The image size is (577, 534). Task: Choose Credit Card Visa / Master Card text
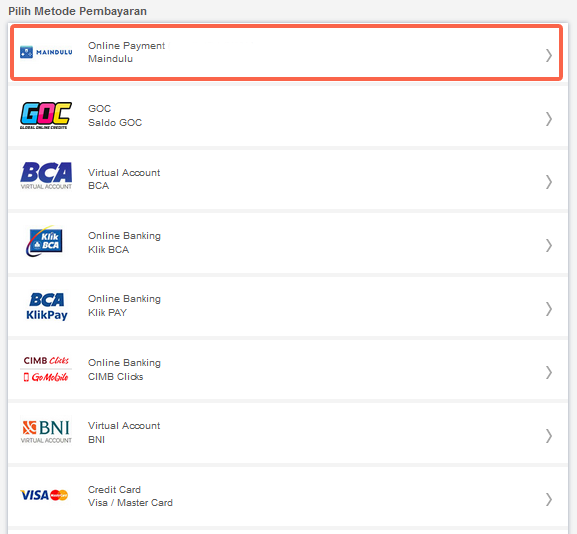pos(130,496)
